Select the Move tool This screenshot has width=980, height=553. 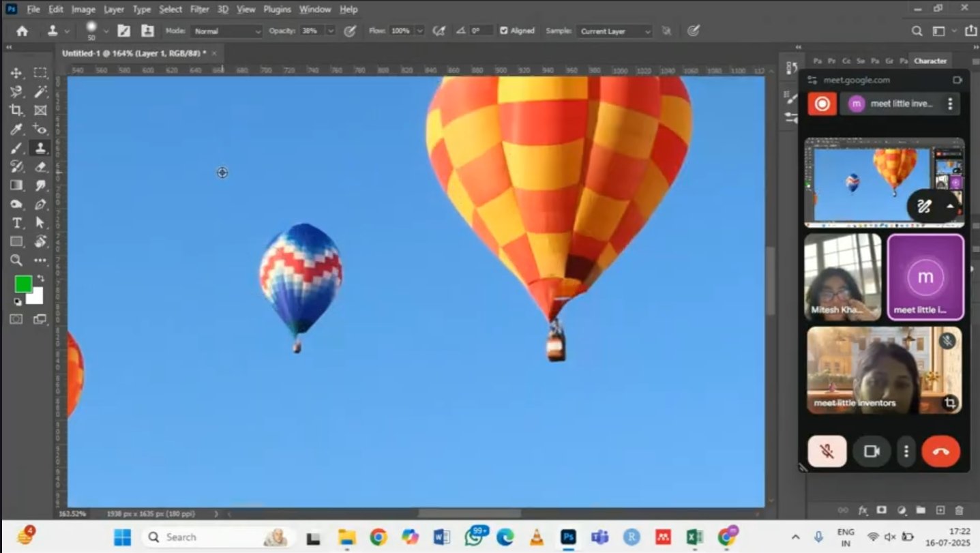pyautogui.click(x=16, y=73)
